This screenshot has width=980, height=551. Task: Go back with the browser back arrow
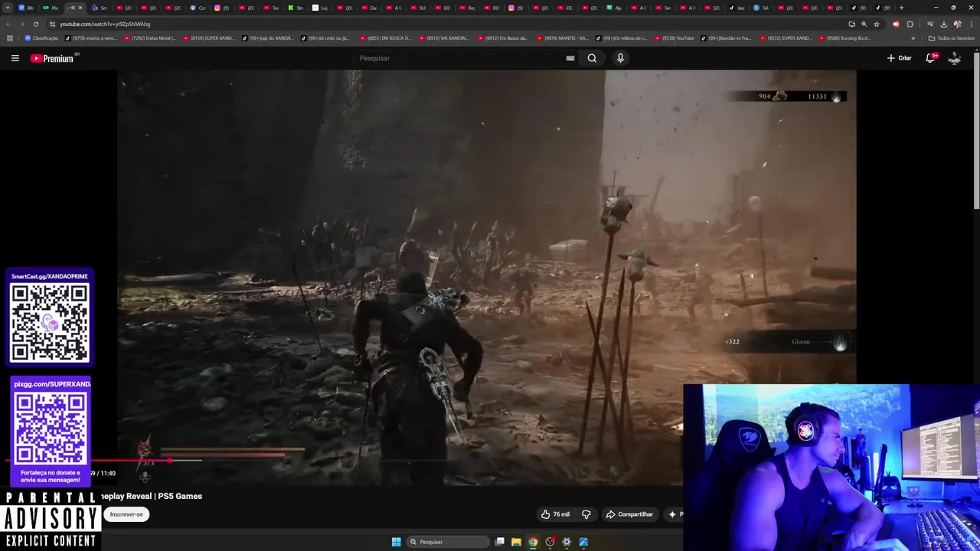click(x=8, y=24)
